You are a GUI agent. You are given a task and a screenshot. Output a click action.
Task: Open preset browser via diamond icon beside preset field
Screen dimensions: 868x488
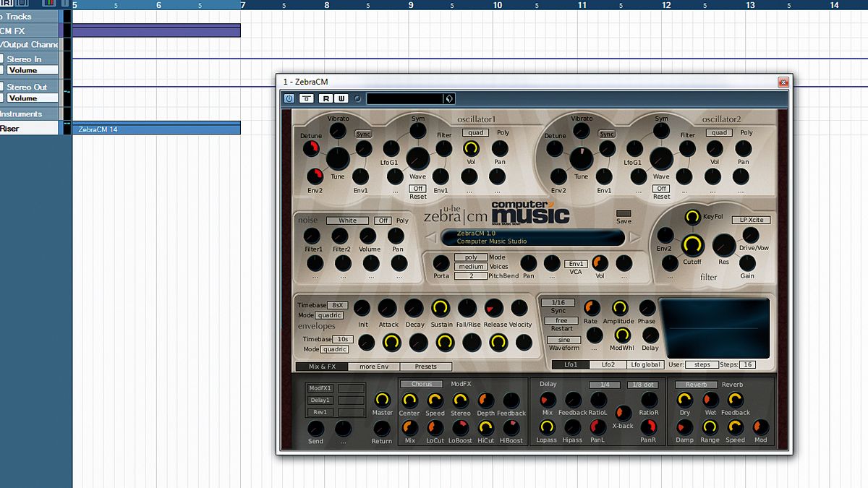click(448, 98)
